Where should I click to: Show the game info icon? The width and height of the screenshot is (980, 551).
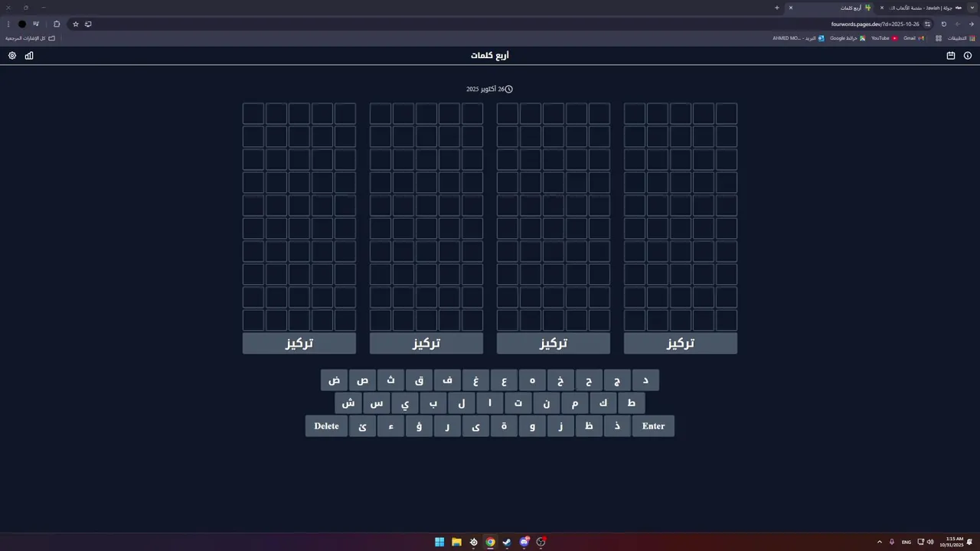[968, 56]
